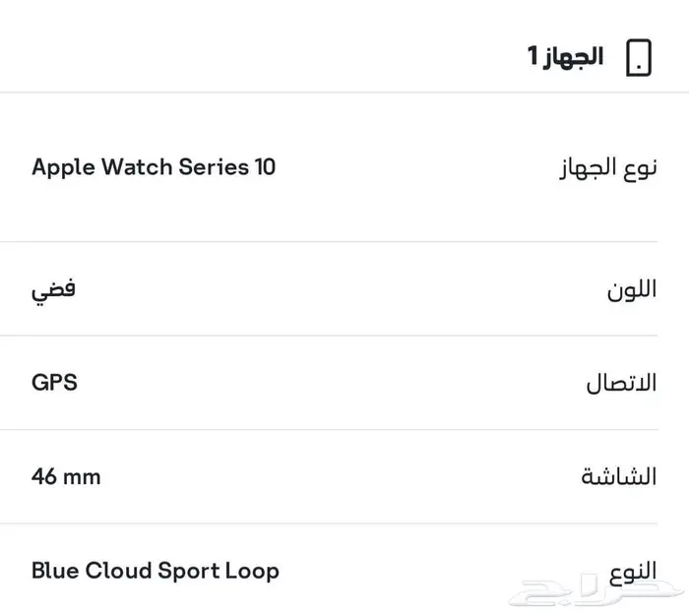
Task: Click the word Loop in band type
Action: (x=255, y=571)
